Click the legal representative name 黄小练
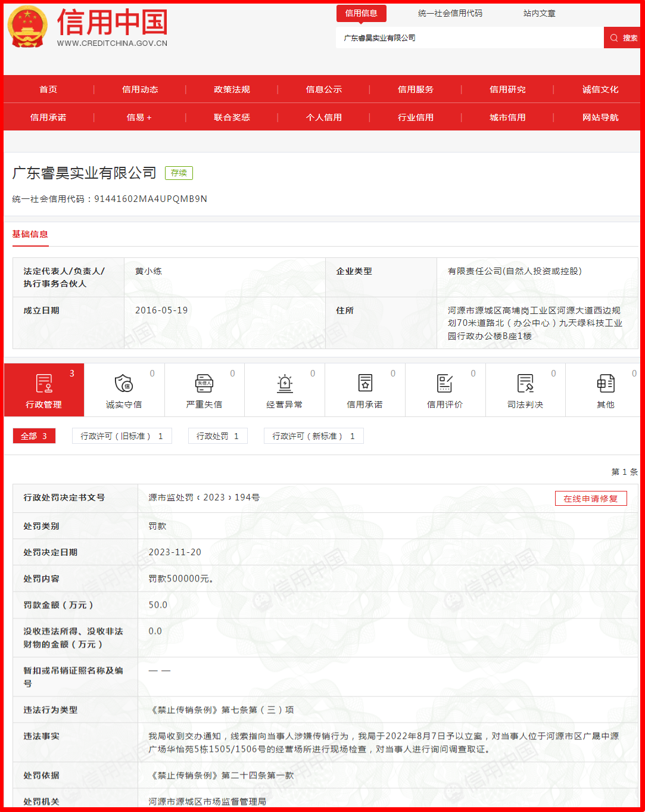 click(x=148, y=271)
